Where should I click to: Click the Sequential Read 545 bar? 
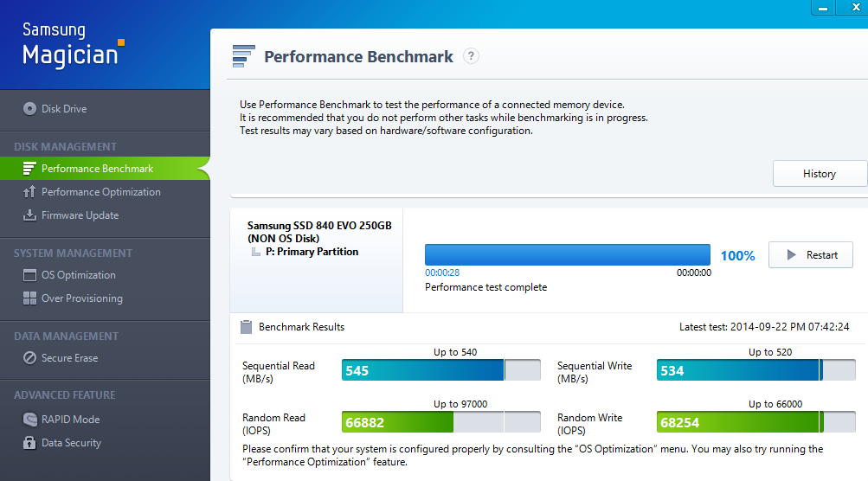[441, 369]
